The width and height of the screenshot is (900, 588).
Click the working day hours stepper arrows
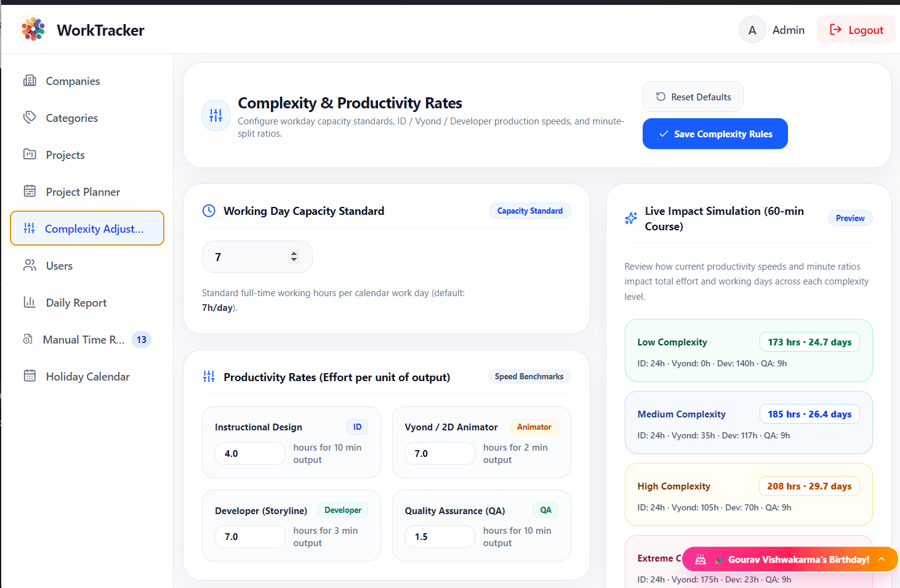pos(294,257)
